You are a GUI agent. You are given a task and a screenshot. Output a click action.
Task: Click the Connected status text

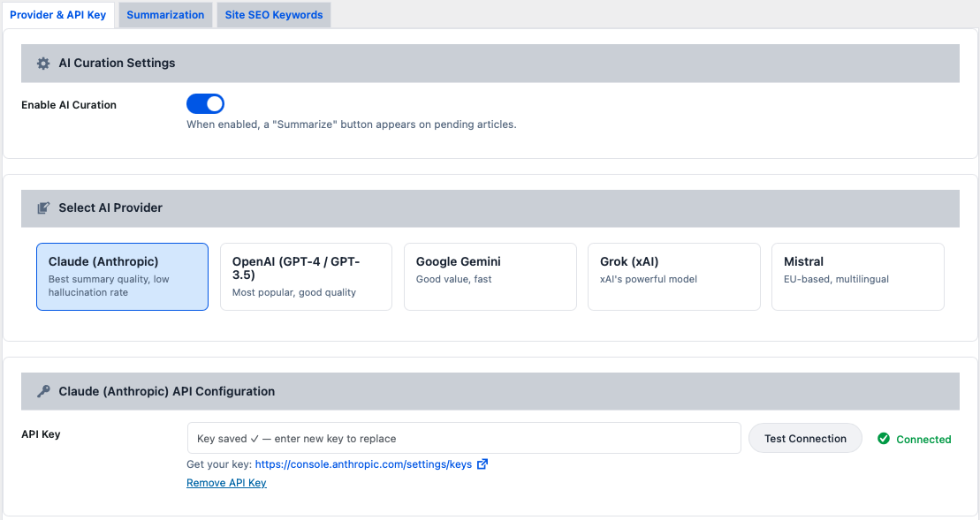coord(923,440)
